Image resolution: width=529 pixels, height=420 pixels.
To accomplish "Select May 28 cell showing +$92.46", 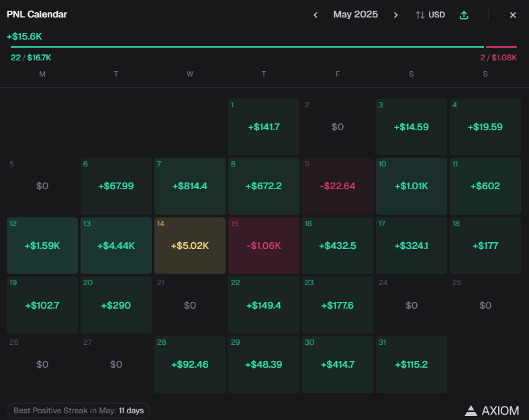I will [190, 364].
